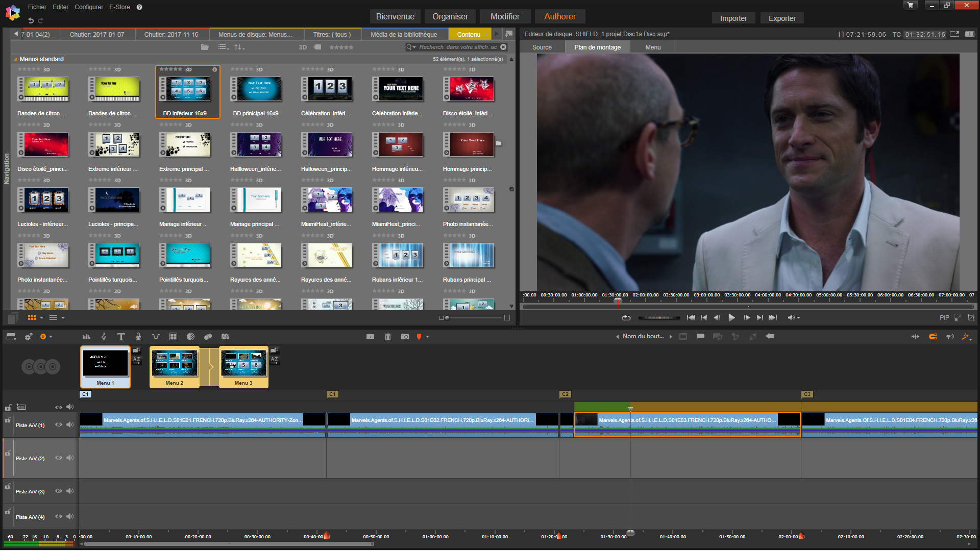
Task: Open the Configurer menu
Action: 89,7
